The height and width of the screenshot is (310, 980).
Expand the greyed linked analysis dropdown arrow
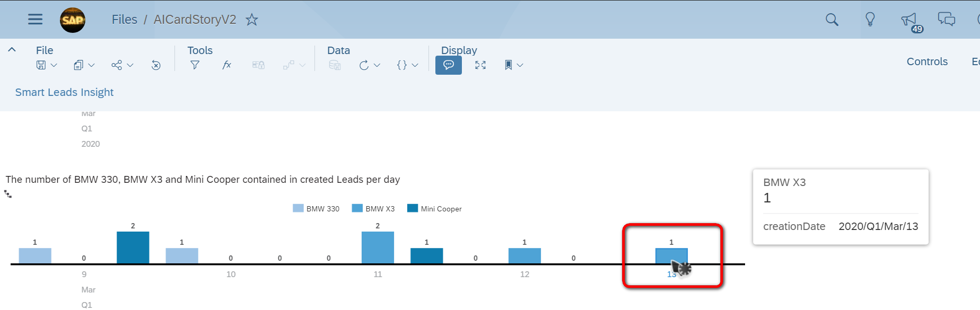pos(302,65)
